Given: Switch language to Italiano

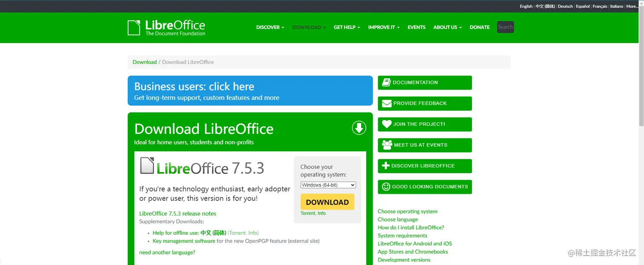Looking at the screenshot, I should click(x=616, y=6).
